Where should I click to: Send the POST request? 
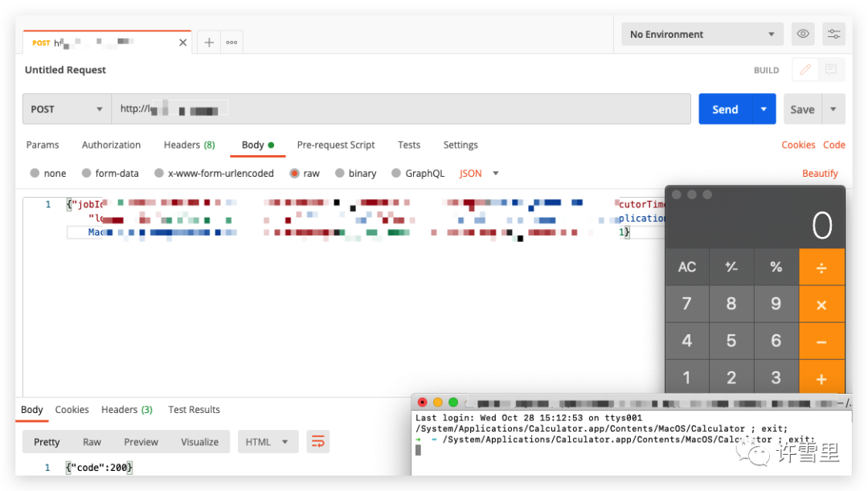pos(725,109)
